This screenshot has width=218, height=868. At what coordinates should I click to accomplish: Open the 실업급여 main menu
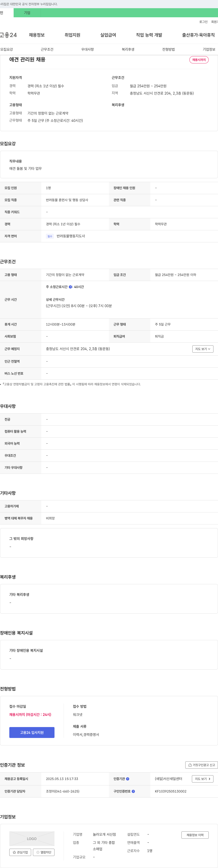pos(108,35)
